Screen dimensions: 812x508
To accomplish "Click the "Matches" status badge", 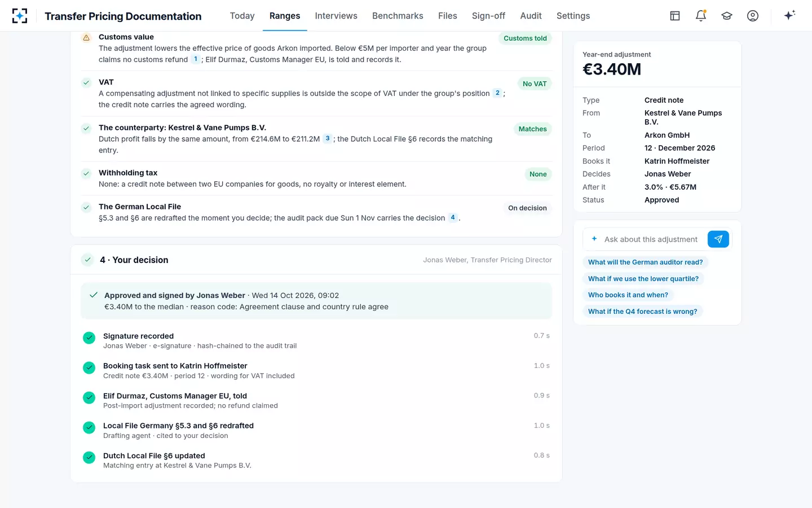I will tap(533, 129).
